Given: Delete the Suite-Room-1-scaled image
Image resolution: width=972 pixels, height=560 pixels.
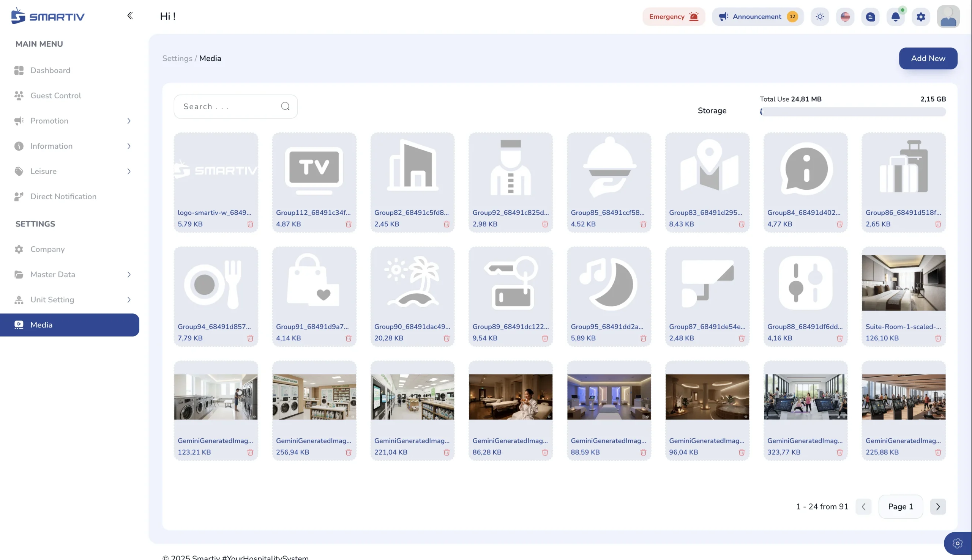Looking at the screenshot, I should click(938, 338).
